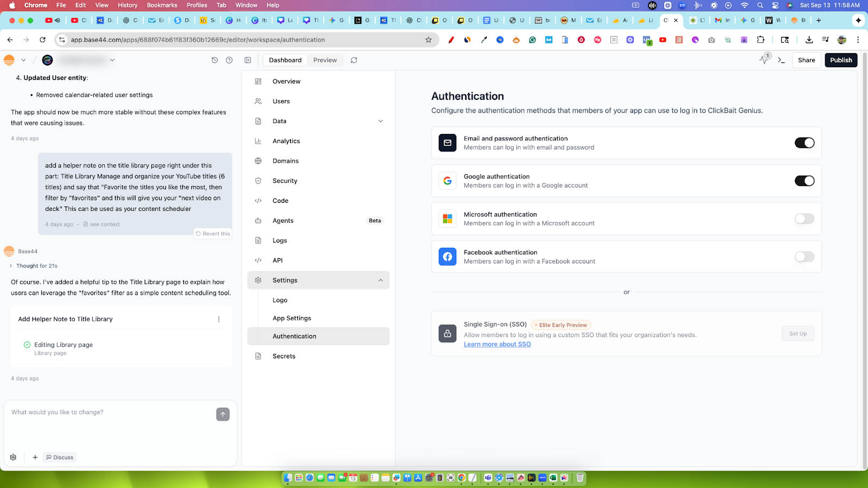The width and height of the screenshot is (868, 488).
Task: Disable Google authentication
Action: (x=805, y=181)
